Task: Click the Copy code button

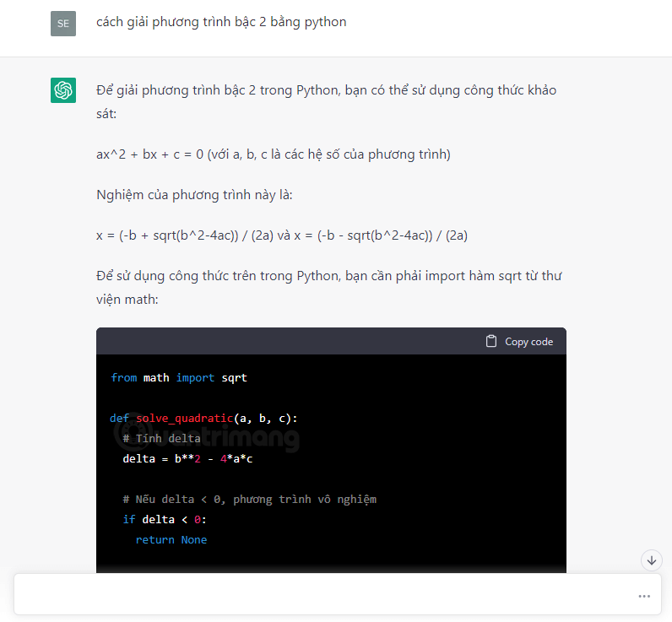Action: pos(519,342)
